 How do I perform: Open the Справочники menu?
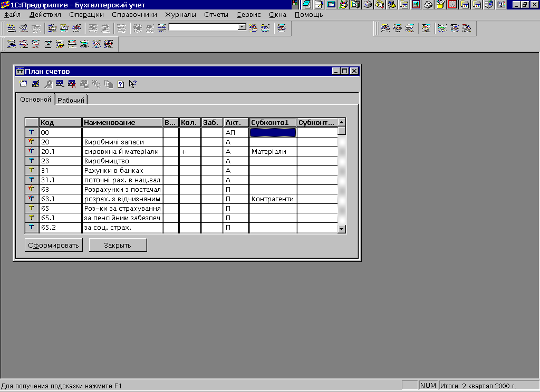click(134, 15)
